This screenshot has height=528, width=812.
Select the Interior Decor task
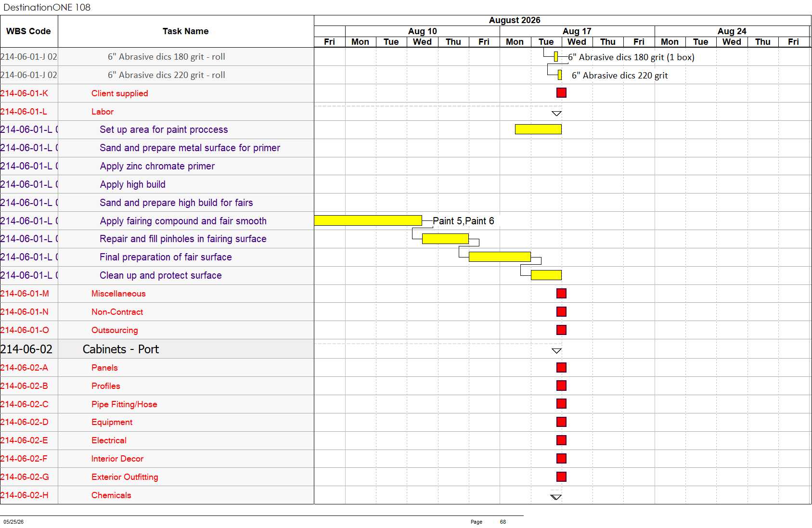coord(117,459)
